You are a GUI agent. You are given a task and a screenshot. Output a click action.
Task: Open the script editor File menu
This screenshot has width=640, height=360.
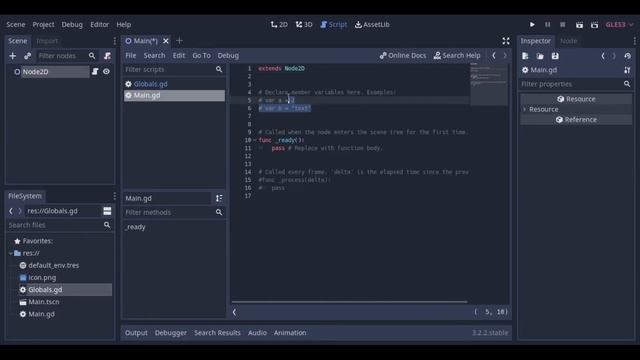[x=131, y=56]
